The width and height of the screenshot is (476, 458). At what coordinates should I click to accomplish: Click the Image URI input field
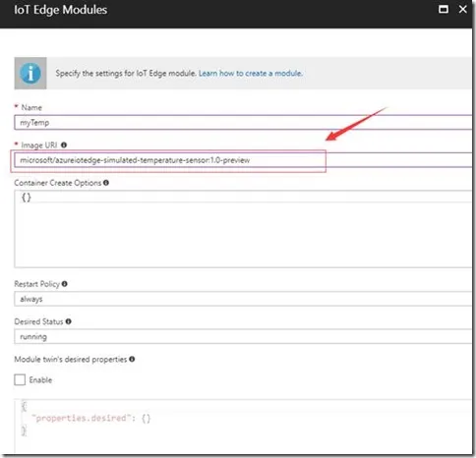click(243, 160)
